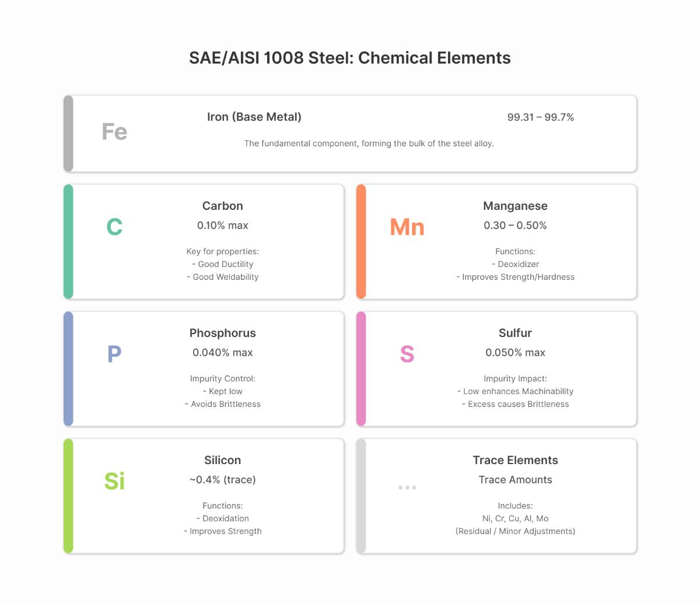Click the Carbon card title
The height and width of the screenshot is (604, 700).
coord(222,206)
